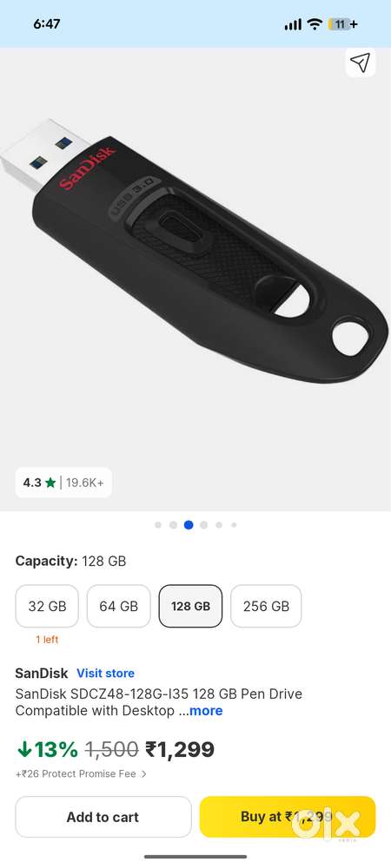Tap the green discount down-arrow icon
Screen dimensions: 391x868
coord(24,750)
